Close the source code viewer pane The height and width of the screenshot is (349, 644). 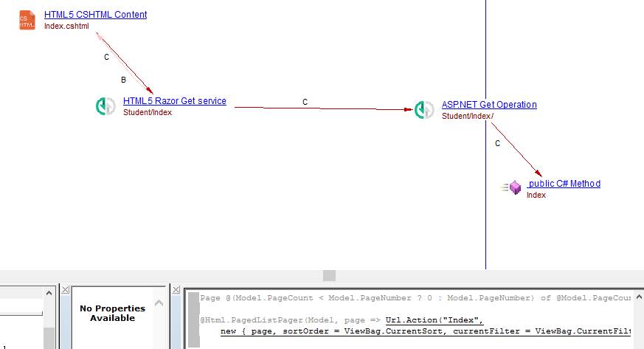(x=176, y=290)
